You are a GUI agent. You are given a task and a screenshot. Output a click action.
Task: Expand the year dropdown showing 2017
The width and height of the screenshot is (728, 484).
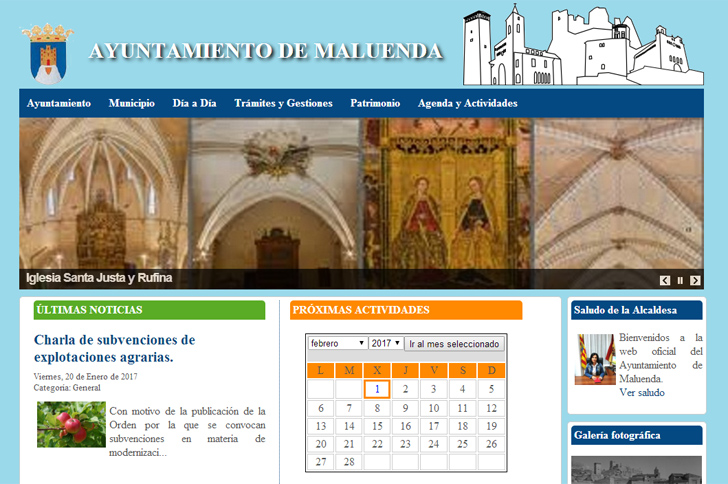click(x=386, y=343)
